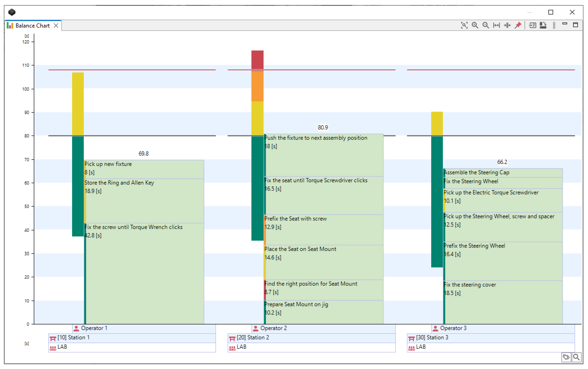Screen dimensions: 588x369
Task: Click the zoom in magnifier icon
Action: pyautogui.click(x=475, y=25)
